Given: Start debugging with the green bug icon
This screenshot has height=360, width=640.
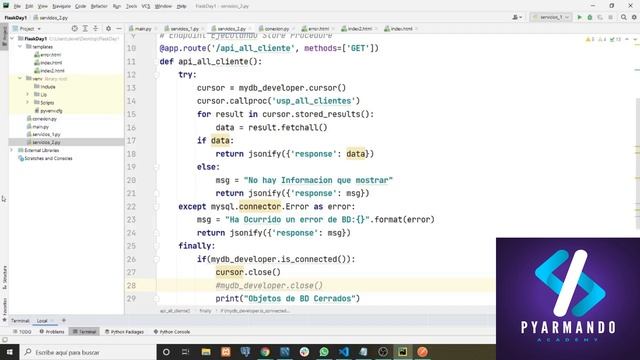Looking at the screenshot, I should (x=590, y=17).
